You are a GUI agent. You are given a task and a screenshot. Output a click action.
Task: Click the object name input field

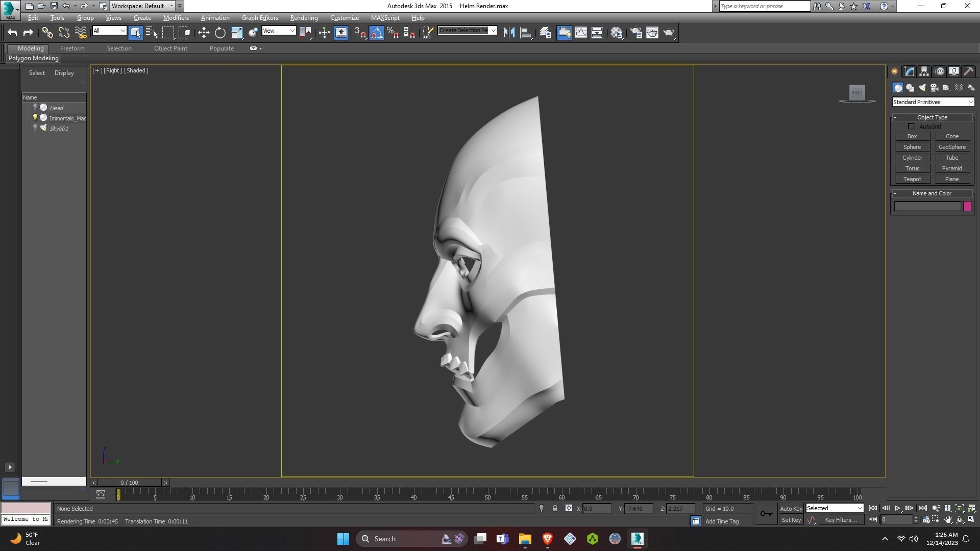(x=927, y=206)
